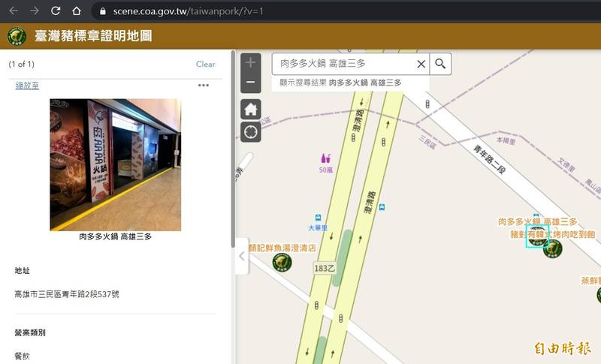Collapse the side info panel
Image resolution: width=601 pixels, height=364 pixels.
tap(242, 256)
